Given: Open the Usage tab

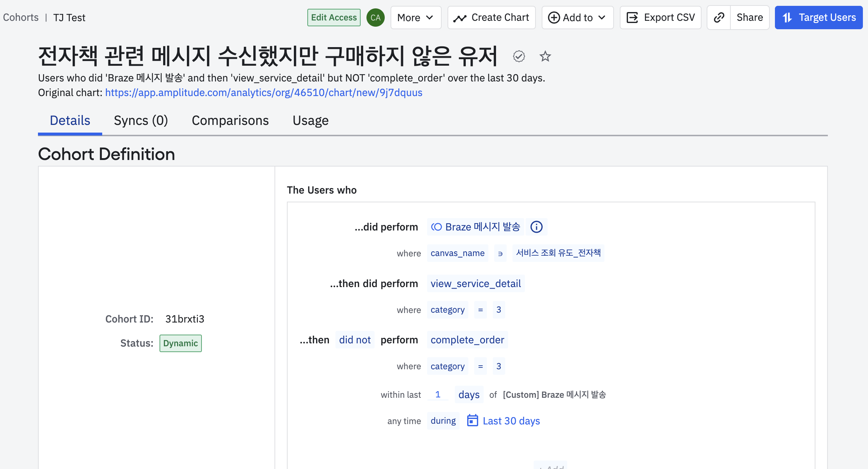Looking at the screenshot, I should [311, 121].
